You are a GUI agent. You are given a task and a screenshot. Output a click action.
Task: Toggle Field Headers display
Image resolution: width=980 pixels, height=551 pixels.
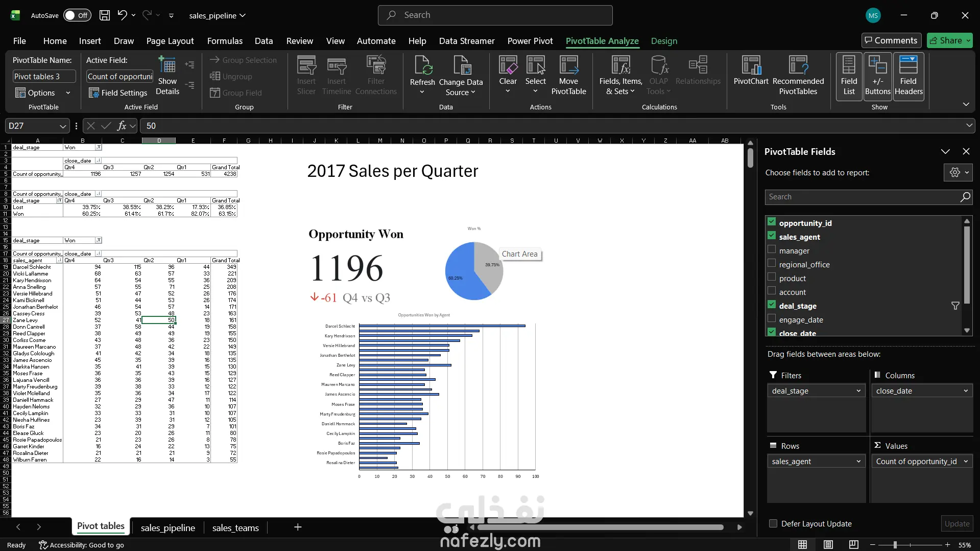tap(908, 76)
